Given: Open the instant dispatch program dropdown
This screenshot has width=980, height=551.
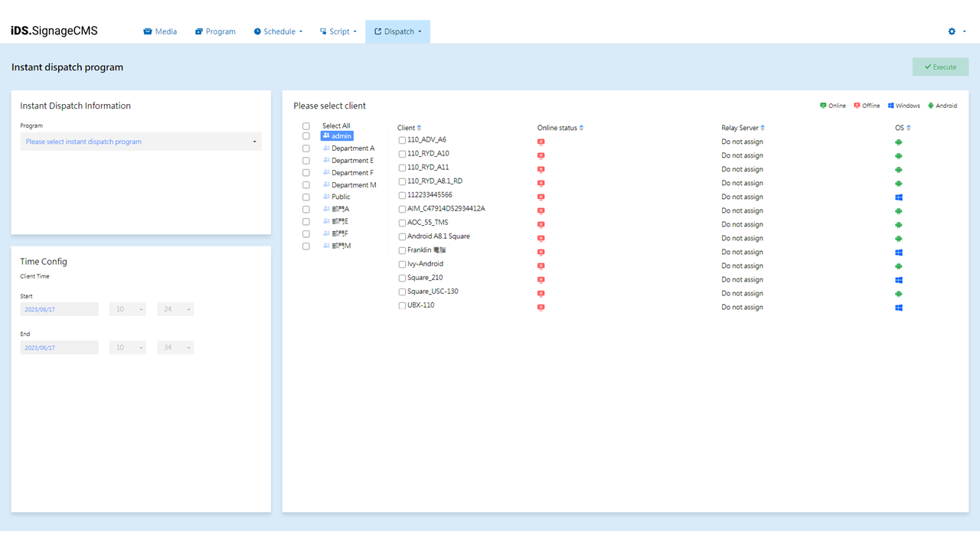Looking at the screenshot, I should [x=141, y=142].
